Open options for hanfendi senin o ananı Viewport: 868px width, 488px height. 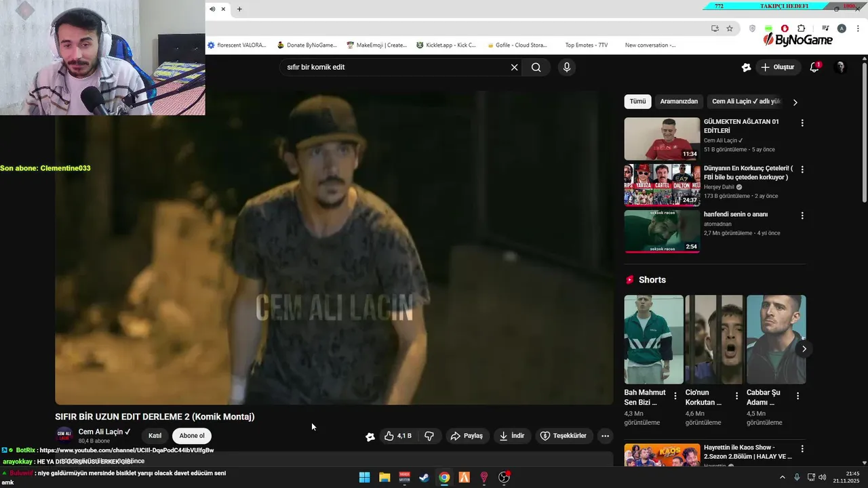pyautogui.click(x=802, y=216)
